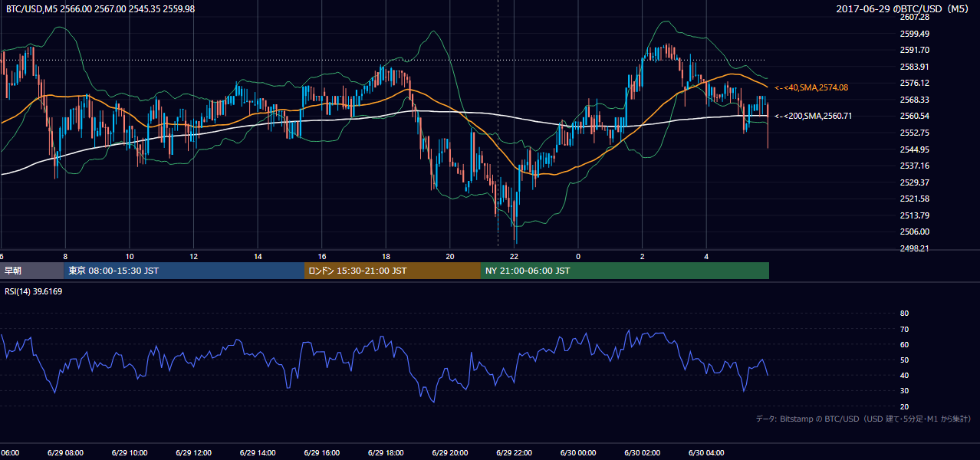This screenshot has height=460, width=980.
Task: Click price scale value 2607.28
Action: tap(914, 17)
